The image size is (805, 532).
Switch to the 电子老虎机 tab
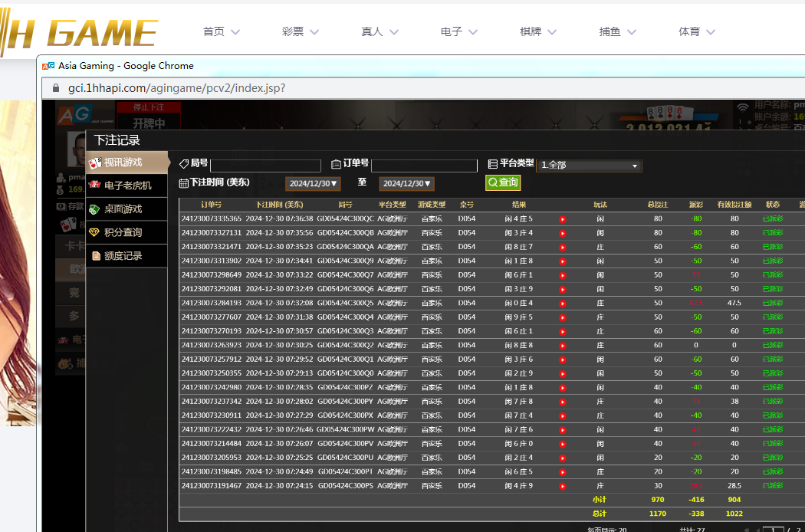127,186
